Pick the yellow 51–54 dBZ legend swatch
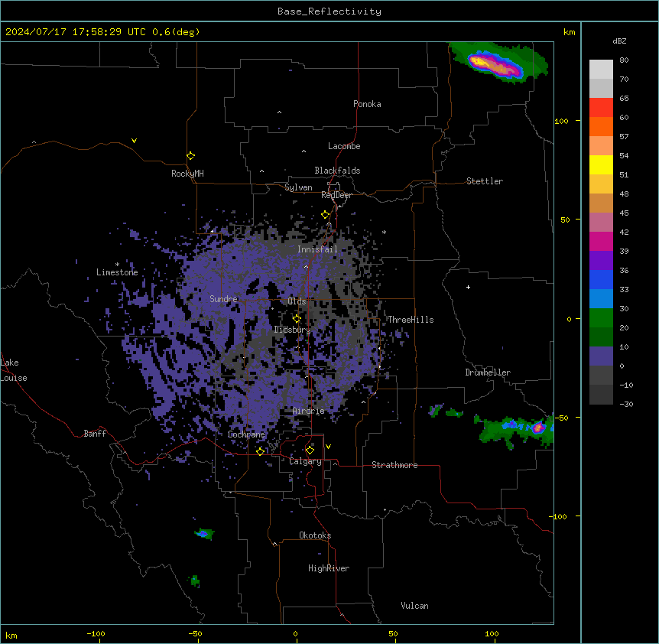 coord(601,164)
